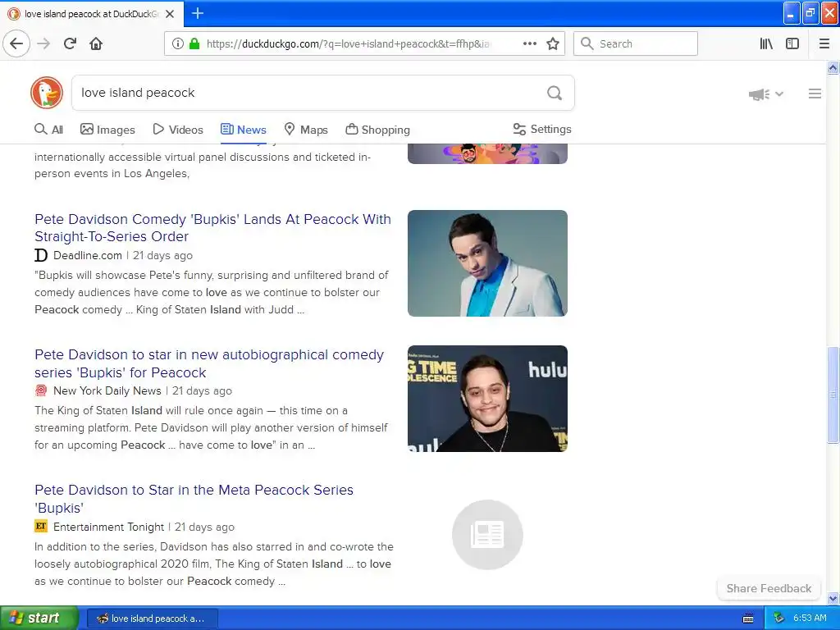This screenshot has height=630, width=840.
Task: Click the Entertainment Tonight source name
Action: (x=109, y=527)
